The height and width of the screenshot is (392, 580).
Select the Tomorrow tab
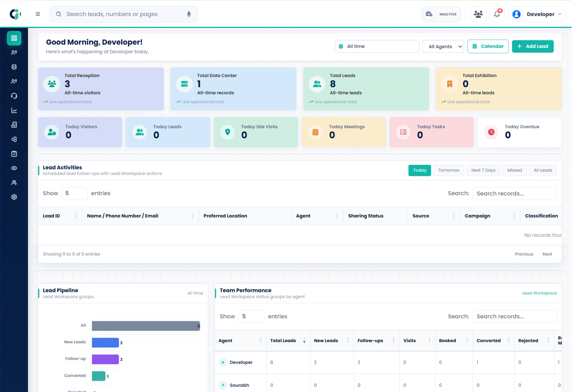(449, 170)
